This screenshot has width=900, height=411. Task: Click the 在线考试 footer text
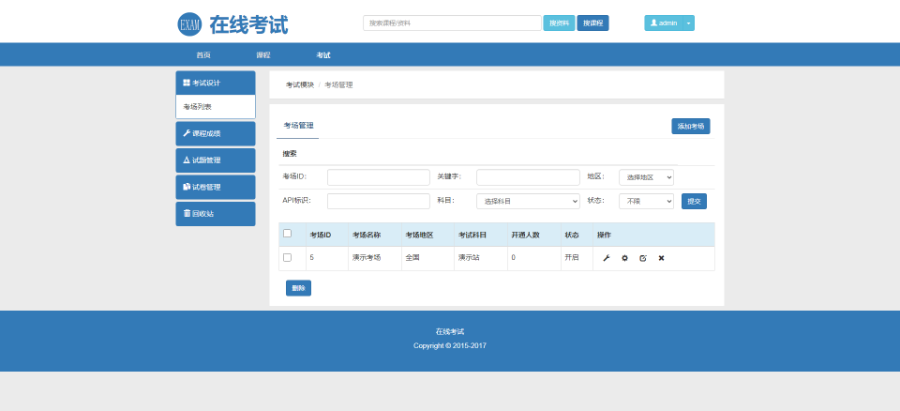point(449,332)
